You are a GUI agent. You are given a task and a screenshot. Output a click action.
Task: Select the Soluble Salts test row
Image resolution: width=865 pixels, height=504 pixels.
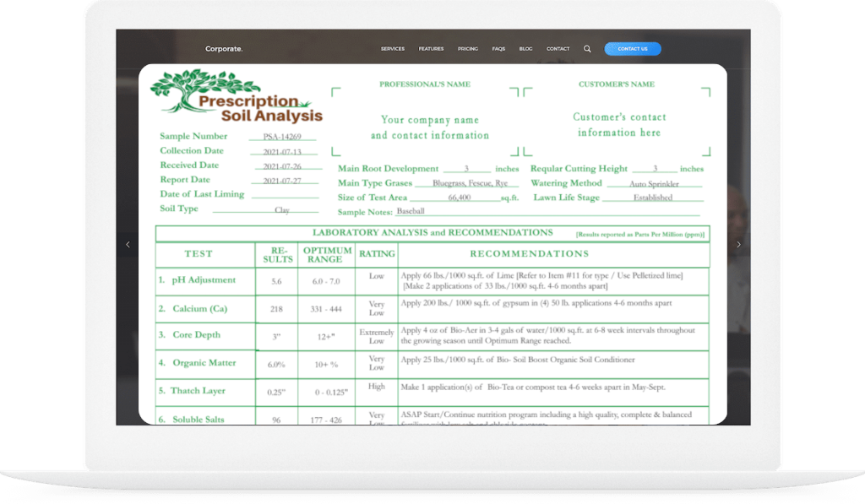tap(432, 415)
